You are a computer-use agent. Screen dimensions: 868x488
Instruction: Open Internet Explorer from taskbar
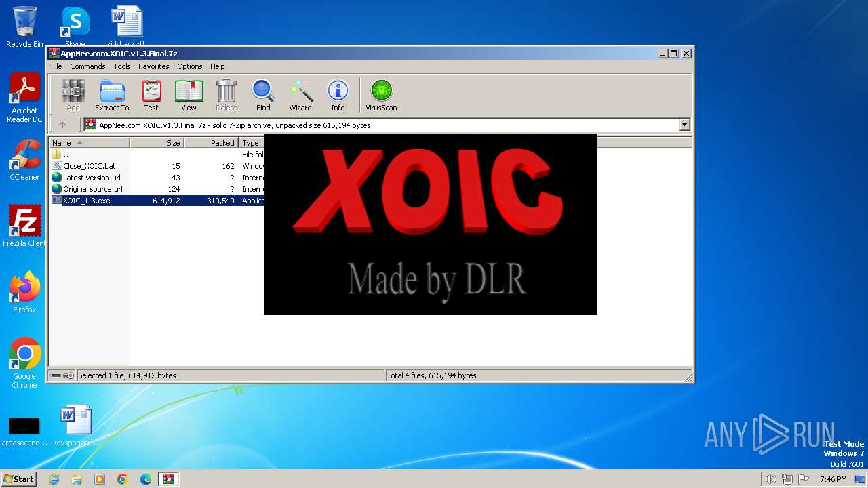(x=54, y=479)
